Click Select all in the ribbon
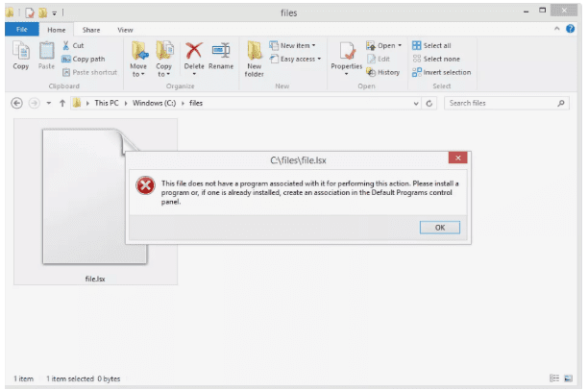 [x=431, y=45]
